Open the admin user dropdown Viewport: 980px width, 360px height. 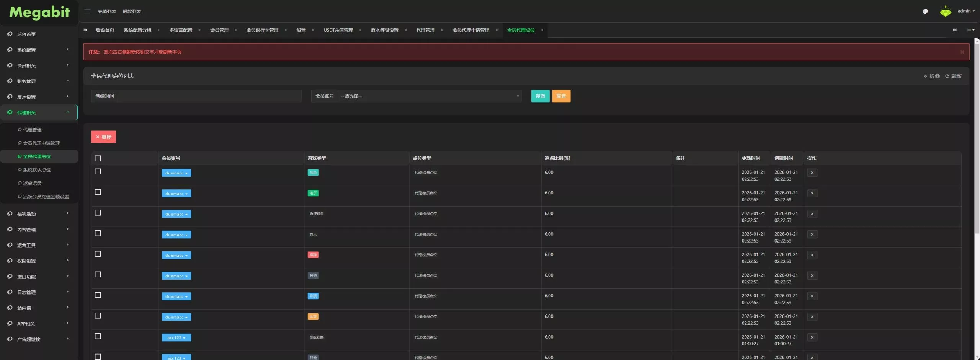point(966,11)
